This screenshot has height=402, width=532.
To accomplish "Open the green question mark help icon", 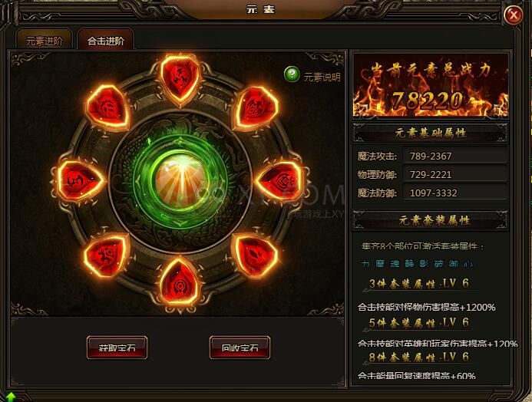I will [292, 74].
